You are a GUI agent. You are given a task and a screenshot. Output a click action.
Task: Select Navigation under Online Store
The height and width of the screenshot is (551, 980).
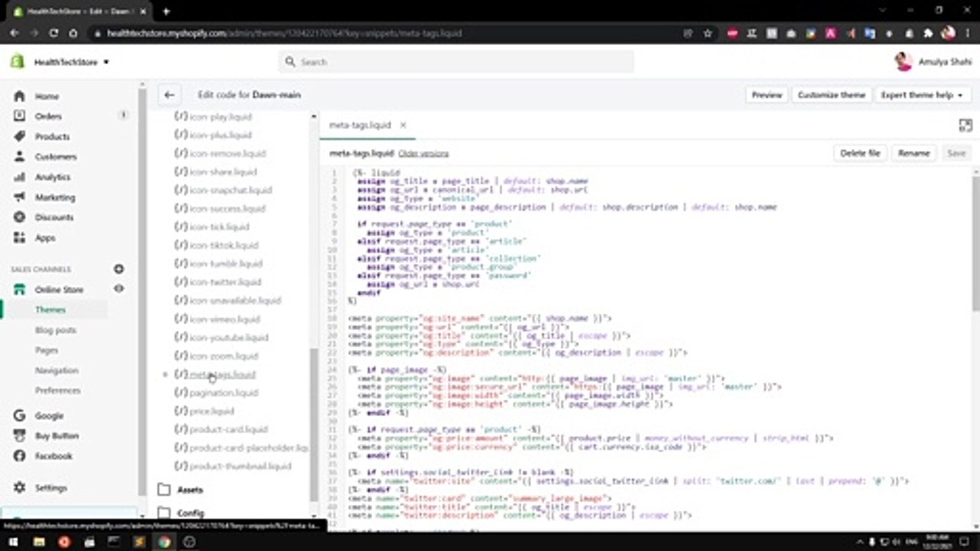coord(57,370)
